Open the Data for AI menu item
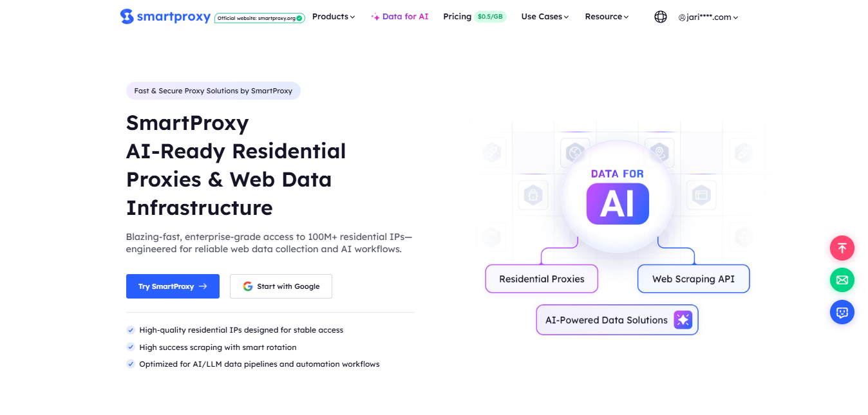This screenshot has width=868, height=415. point(400,17)
